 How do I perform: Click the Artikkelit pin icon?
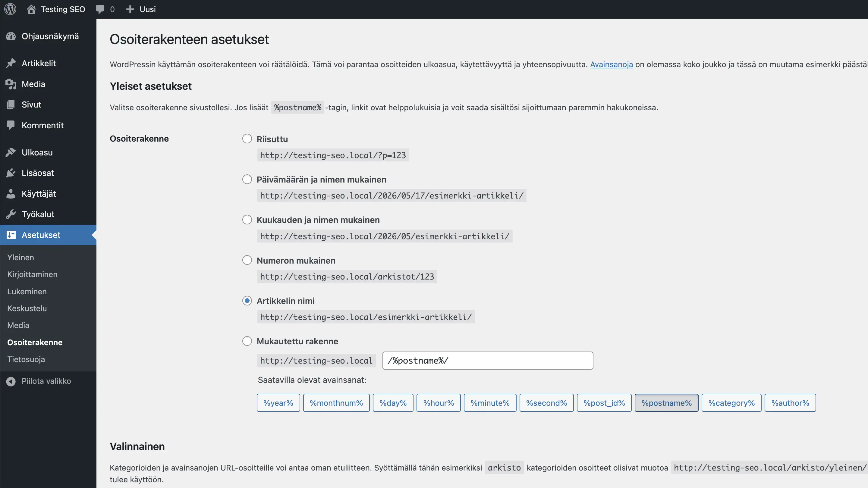[11, 63]
